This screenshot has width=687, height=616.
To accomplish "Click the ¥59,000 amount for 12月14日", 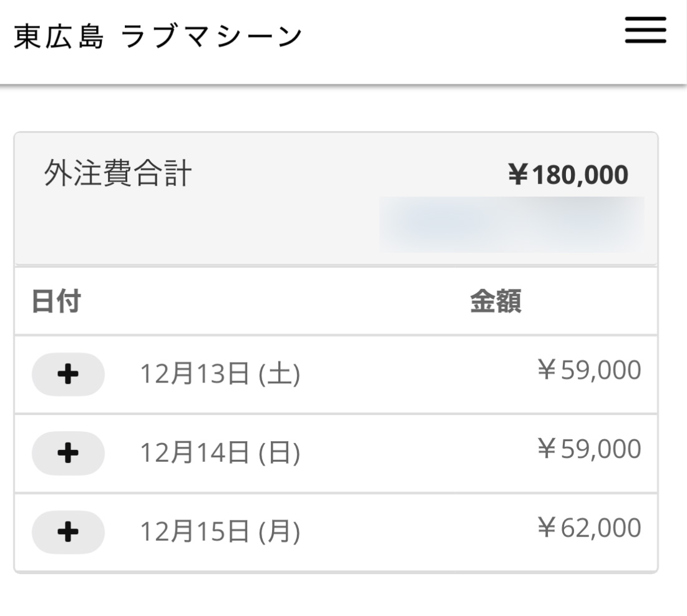I will [588, 449].
